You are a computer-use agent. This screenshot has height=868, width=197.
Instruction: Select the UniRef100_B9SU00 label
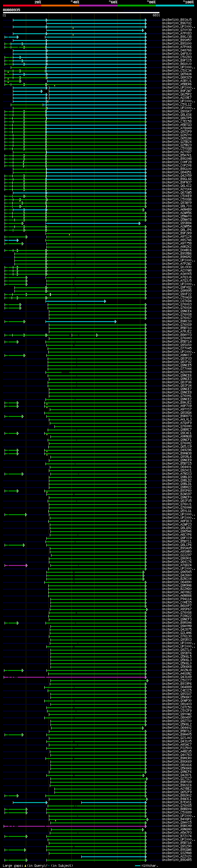point(177,43)
